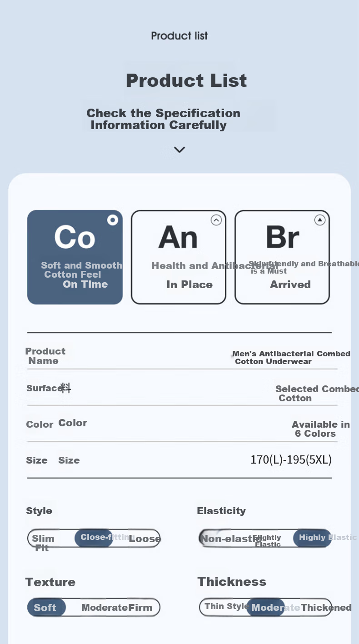The height and width of the screenshot is (644, 359).
Task: Click the up-chevron circle on An card
Action: click(x=216, y=220)
